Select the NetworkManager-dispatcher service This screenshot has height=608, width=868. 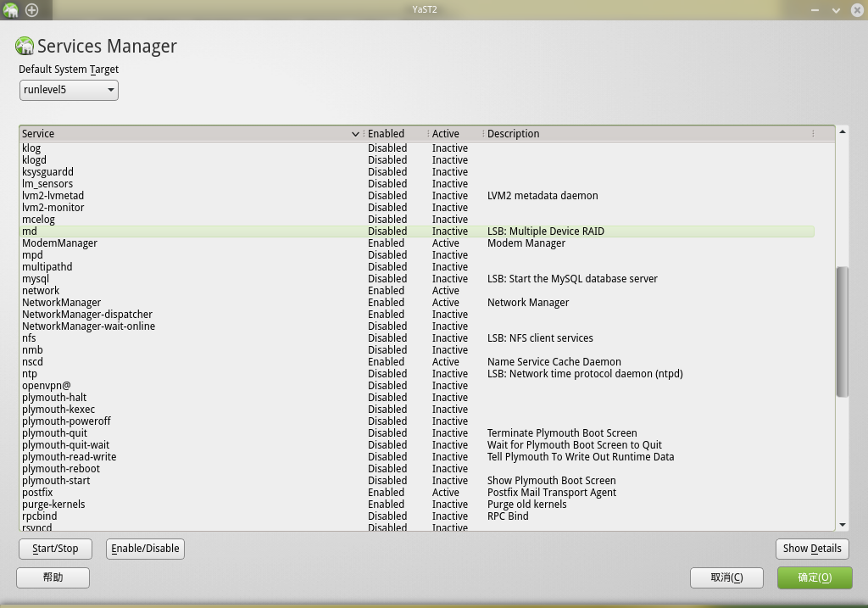click(x=417, y=315)
